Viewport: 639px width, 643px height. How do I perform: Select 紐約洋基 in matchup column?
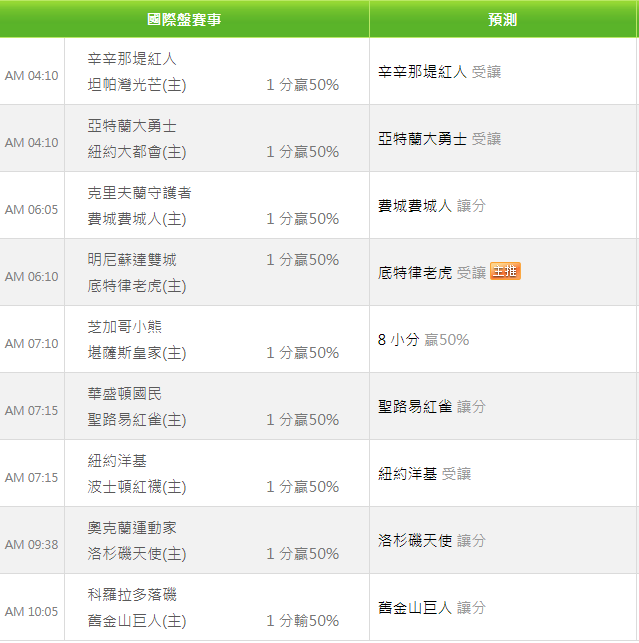tap(117, 461)
